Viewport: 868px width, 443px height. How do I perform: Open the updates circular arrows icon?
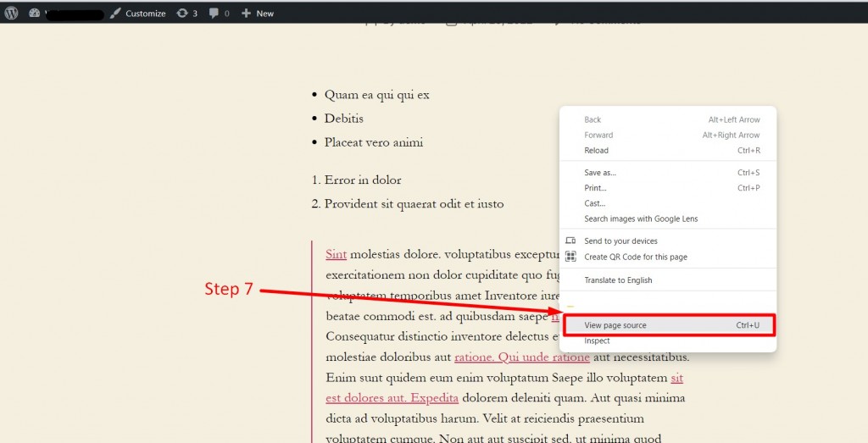point(182,14)
